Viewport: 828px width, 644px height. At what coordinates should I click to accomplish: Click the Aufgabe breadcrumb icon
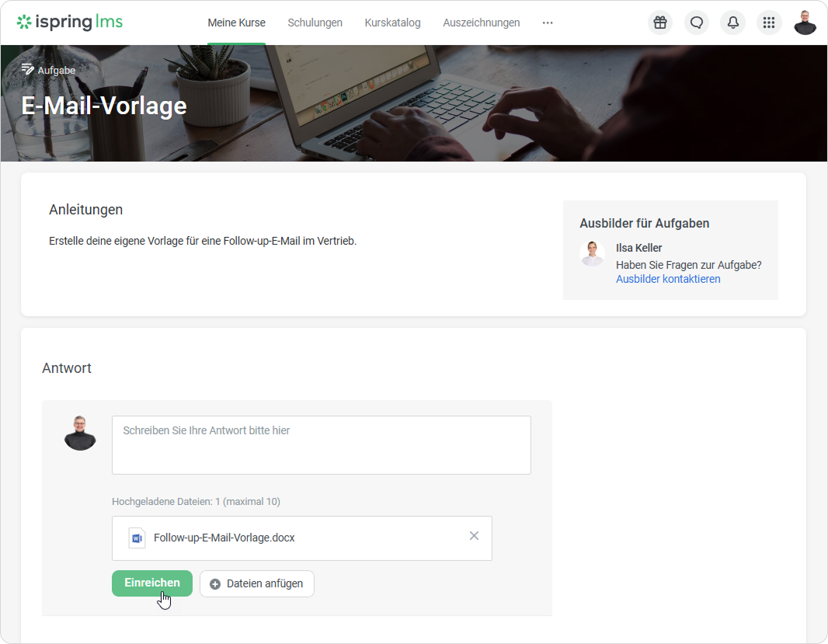(28, 70)
